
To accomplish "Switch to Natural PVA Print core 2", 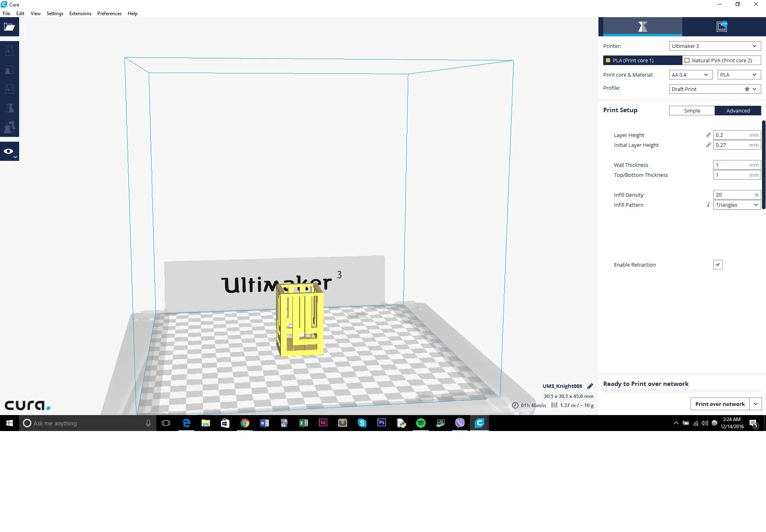I will [721, 60].
